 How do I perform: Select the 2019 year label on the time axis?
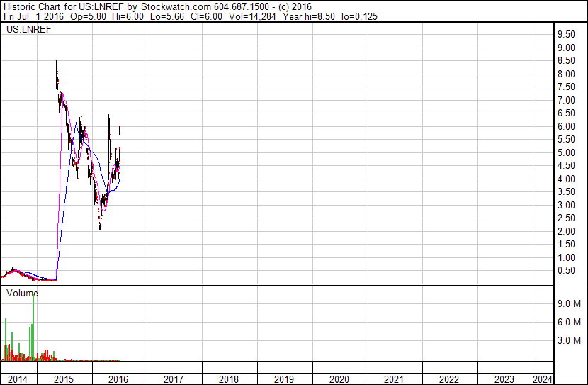point(284,379)
